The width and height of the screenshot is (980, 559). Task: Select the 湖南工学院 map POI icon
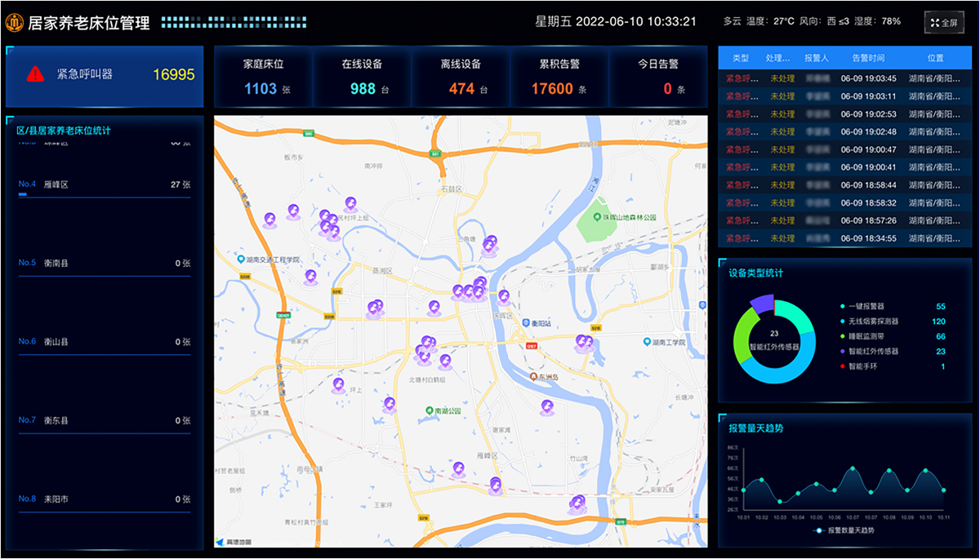click(647, 342)
